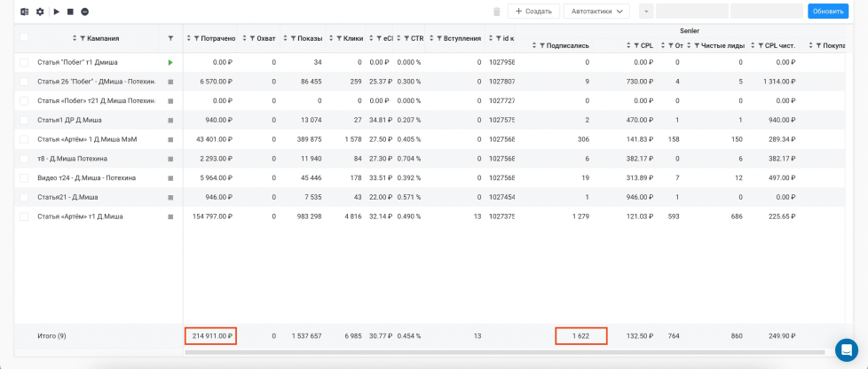This screenshot has height=369, width=868.
Task: Open filter icon in Потрачено column header
Action: pyautogui.click(x=196, y=38)
